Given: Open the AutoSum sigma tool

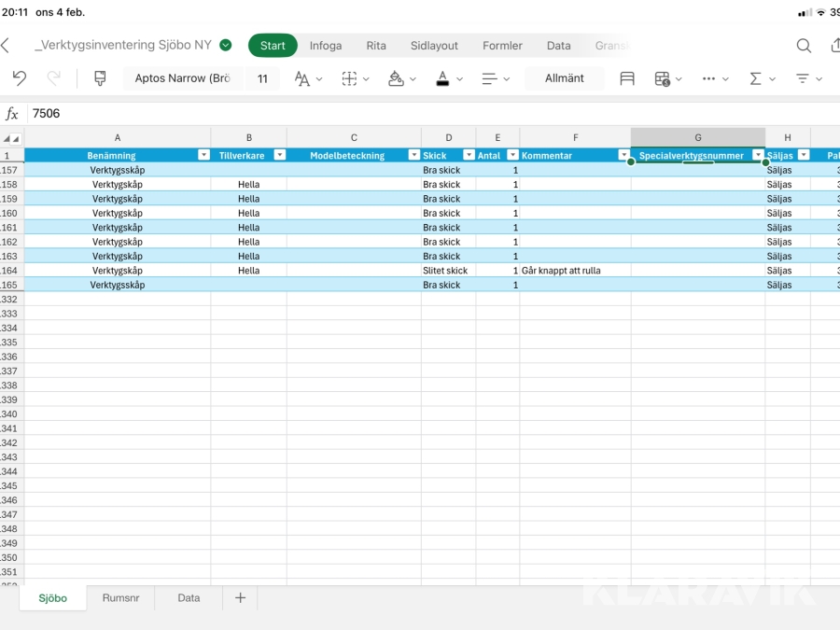Looking at the screenshot, I should pos(755,78).
